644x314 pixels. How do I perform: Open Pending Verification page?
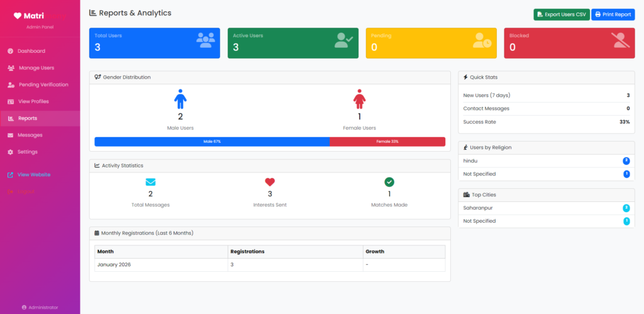43,85
